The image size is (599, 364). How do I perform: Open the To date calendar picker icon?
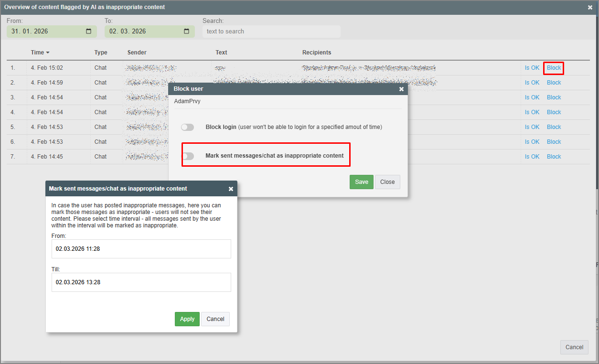pos(186,32)
